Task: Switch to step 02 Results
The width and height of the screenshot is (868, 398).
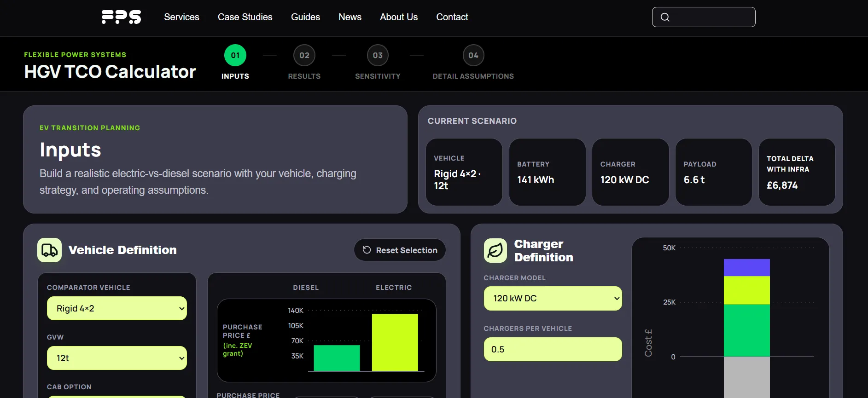Action: (304, 62)
